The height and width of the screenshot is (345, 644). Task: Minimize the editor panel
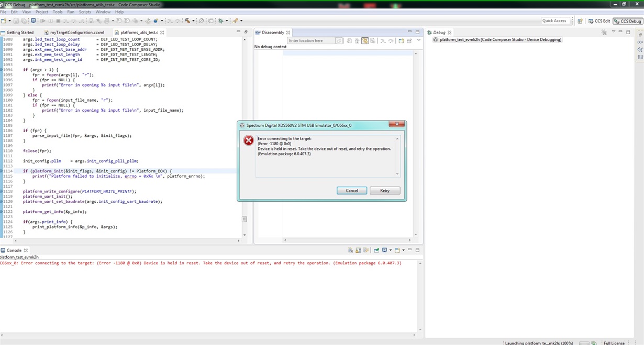pyautogui.click(x=238, y=32)
